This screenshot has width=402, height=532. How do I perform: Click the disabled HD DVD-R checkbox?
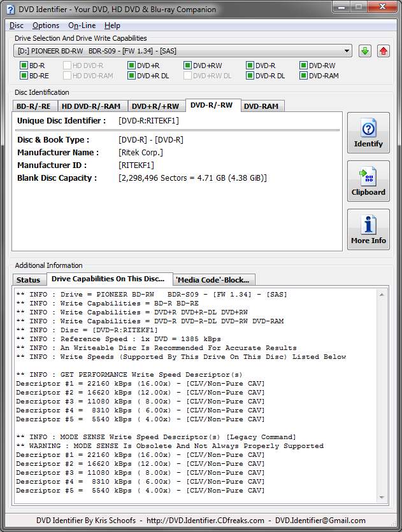(67, 66)
